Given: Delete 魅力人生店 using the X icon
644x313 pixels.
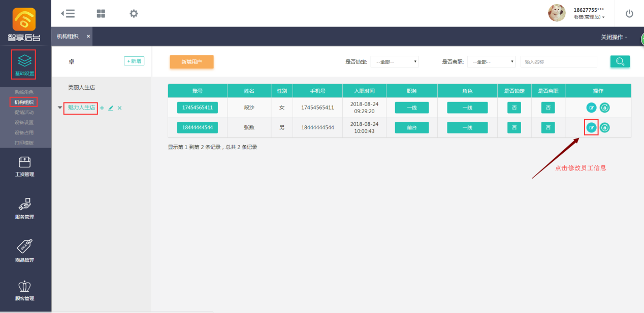Looking at the screenshot, I should (x=120, y=108).
